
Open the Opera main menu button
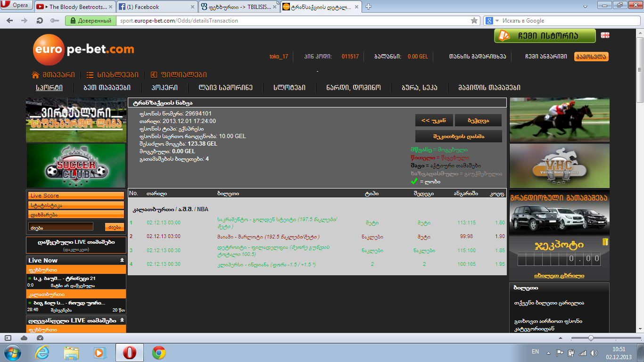pos(17,6)
